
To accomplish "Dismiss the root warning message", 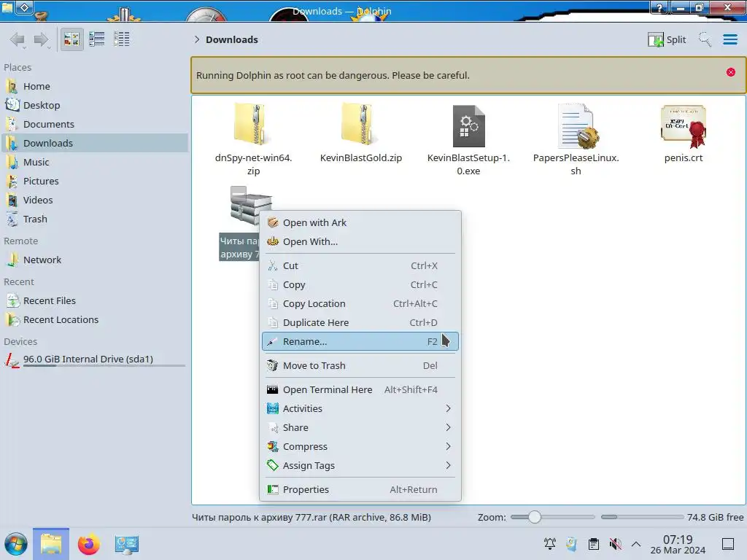I will 730,72.
